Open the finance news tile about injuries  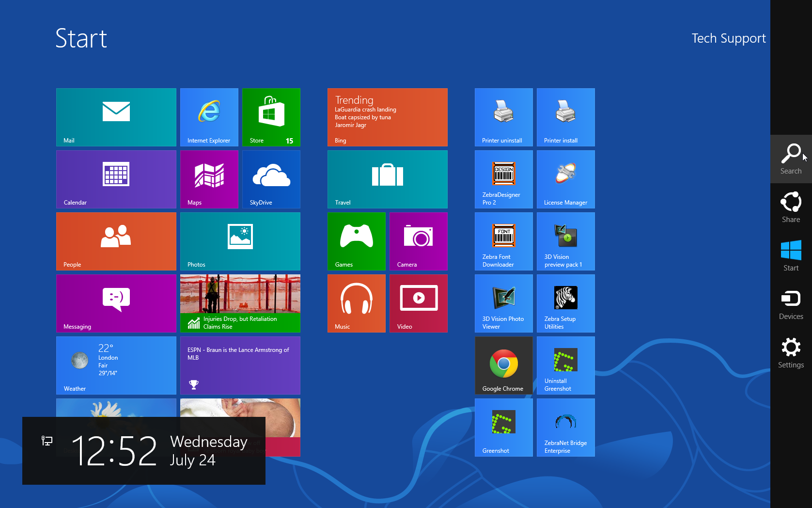[240, 303]
